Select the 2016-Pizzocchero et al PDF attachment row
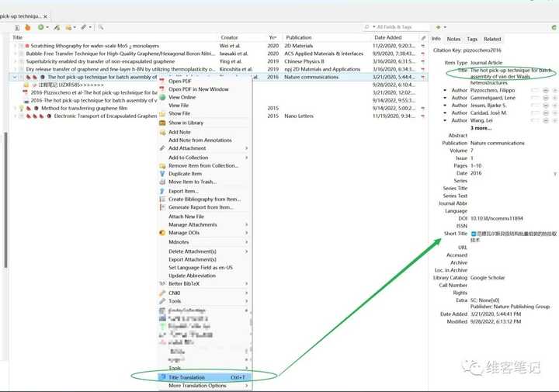559x392 pixels. click(x=218, y=92)
